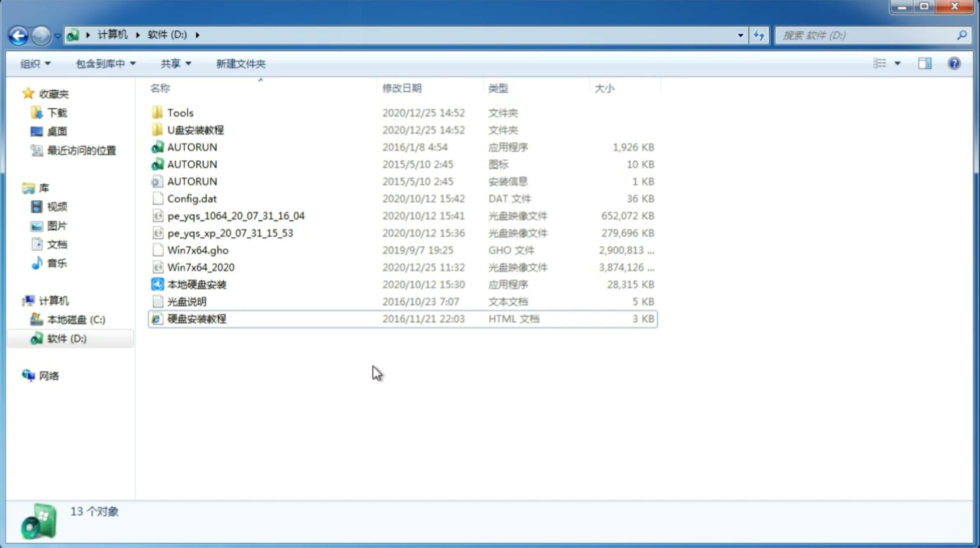Click 新建文件夹 button
The height and width of the screenshot is (548, 980).
[240, 62]
